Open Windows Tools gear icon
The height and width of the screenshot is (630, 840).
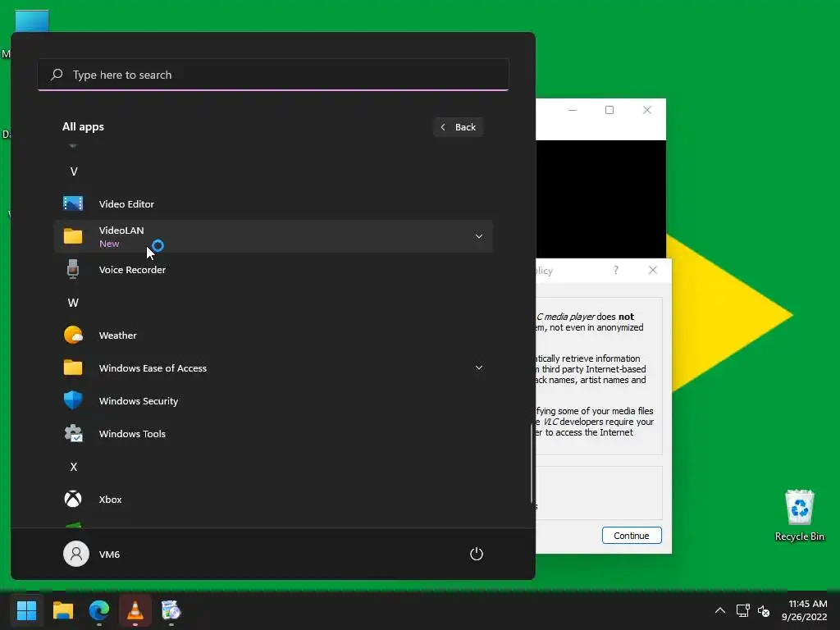pos(73,433)
